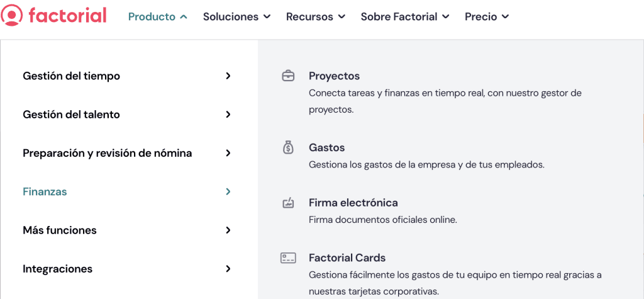The height and width of the screenshot is (299, 644).
Task: Click the chevron beside Finanzas
Action: coord(228,191)
